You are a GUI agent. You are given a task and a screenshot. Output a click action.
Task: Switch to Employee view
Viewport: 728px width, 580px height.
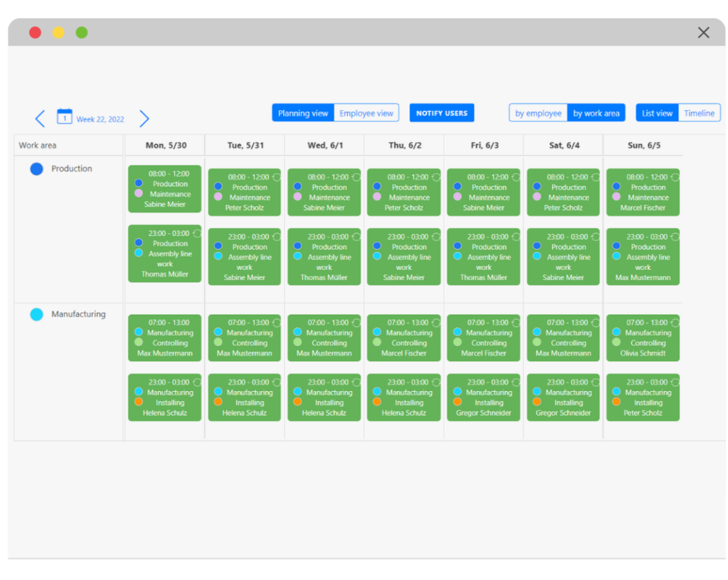click(366, 113)
